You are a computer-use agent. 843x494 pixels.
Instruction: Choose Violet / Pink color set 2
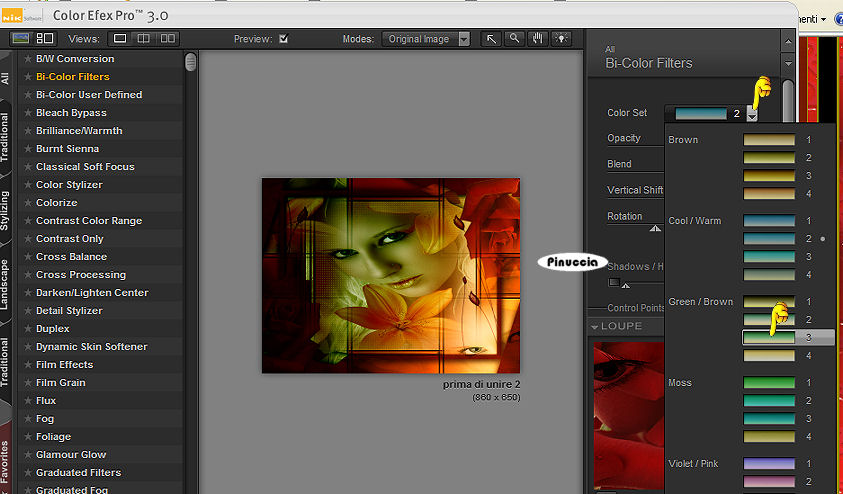[769, 481]
